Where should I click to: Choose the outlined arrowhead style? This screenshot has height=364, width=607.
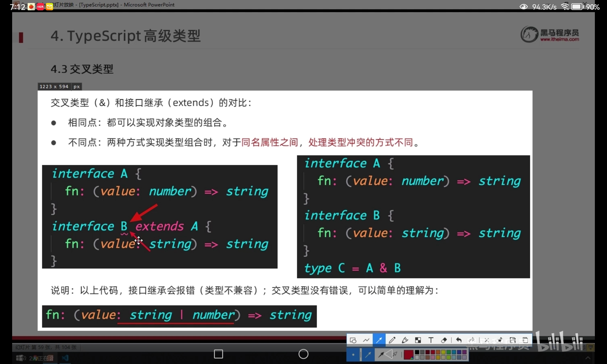pos(395,354)
